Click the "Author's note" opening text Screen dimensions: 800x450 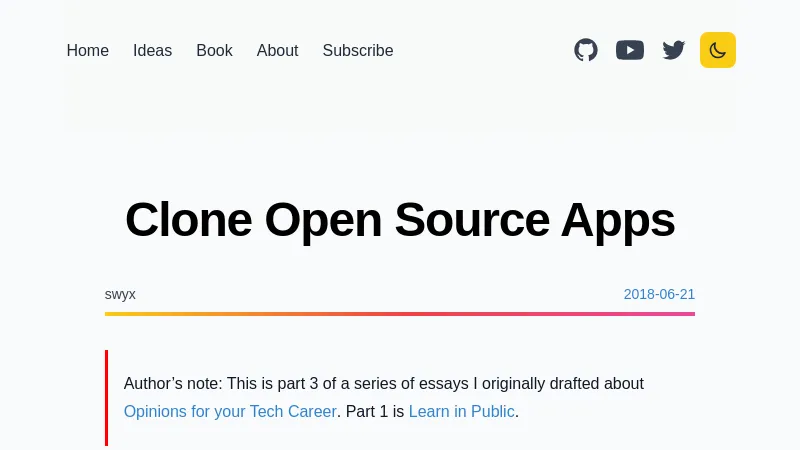coord(172,383)
